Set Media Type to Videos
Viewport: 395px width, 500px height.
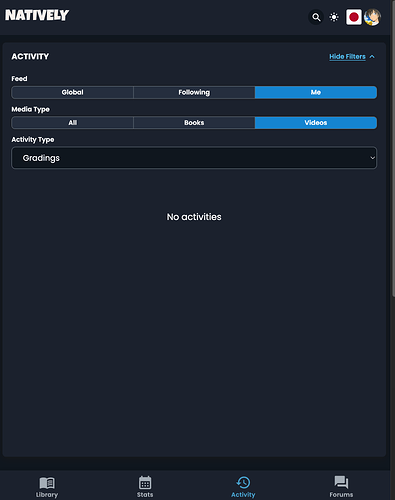(x=316, y=123)
